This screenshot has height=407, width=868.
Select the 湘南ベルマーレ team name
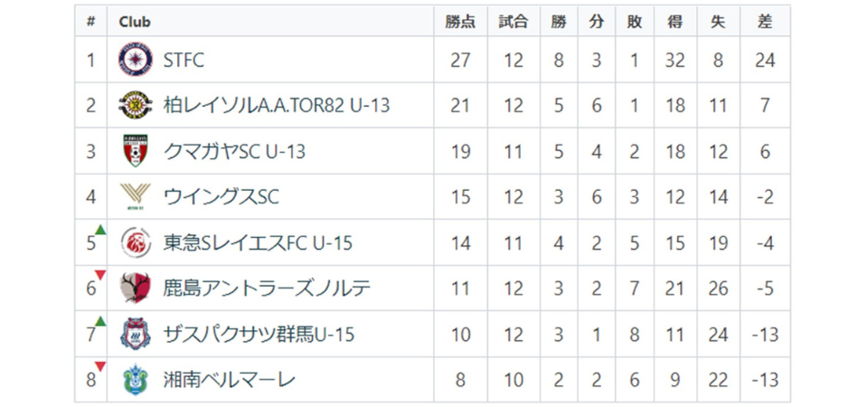[229, 380]
